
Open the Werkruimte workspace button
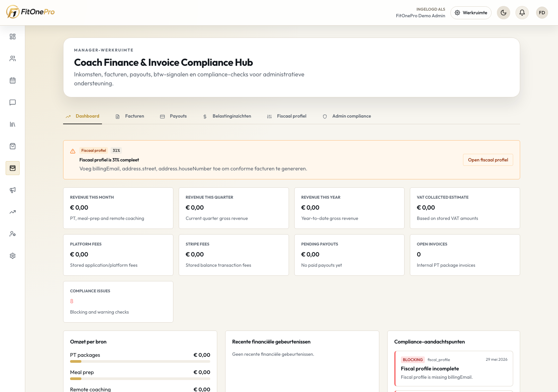pyautogui.click(x=471, y=13)
